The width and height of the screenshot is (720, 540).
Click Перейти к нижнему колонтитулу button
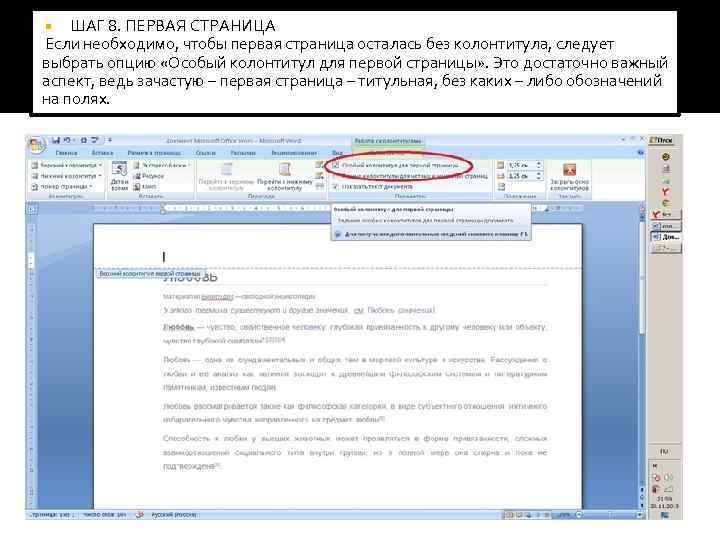point(285,176)
